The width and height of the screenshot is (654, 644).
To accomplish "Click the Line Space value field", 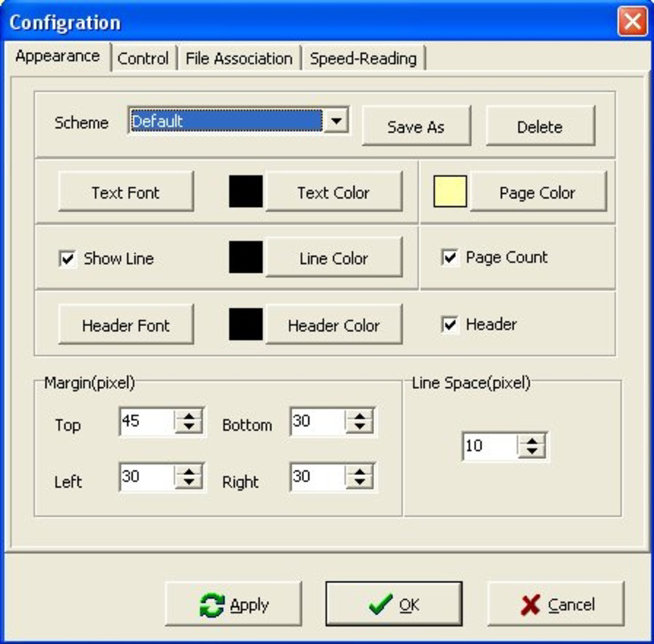I will [490, 446].
